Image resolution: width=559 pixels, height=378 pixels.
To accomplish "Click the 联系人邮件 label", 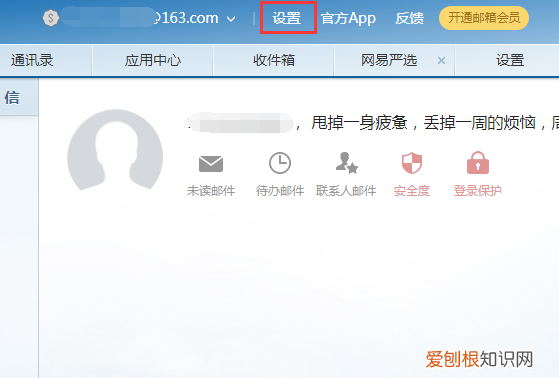I will click(346, 191).
